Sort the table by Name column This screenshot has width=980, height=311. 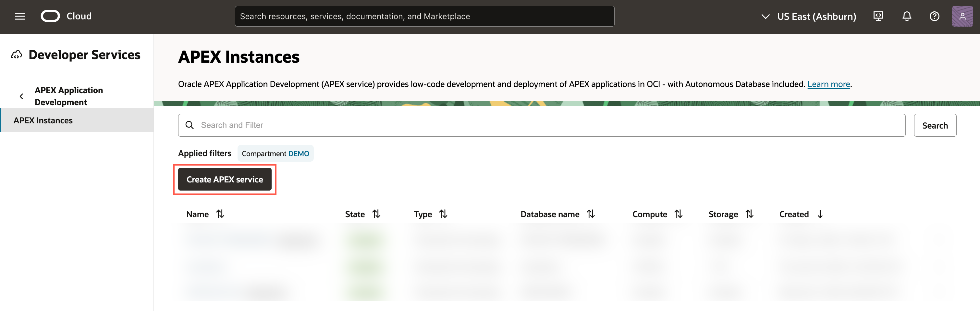[220, 214]
